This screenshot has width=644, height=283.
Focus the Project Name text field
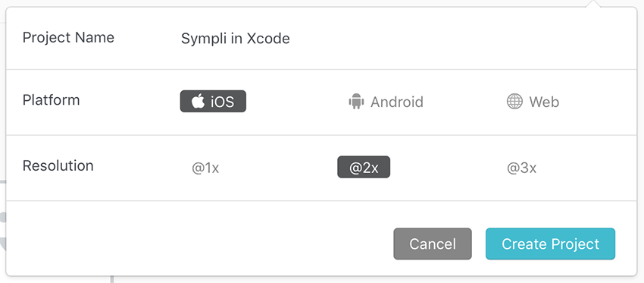[402, 39]
